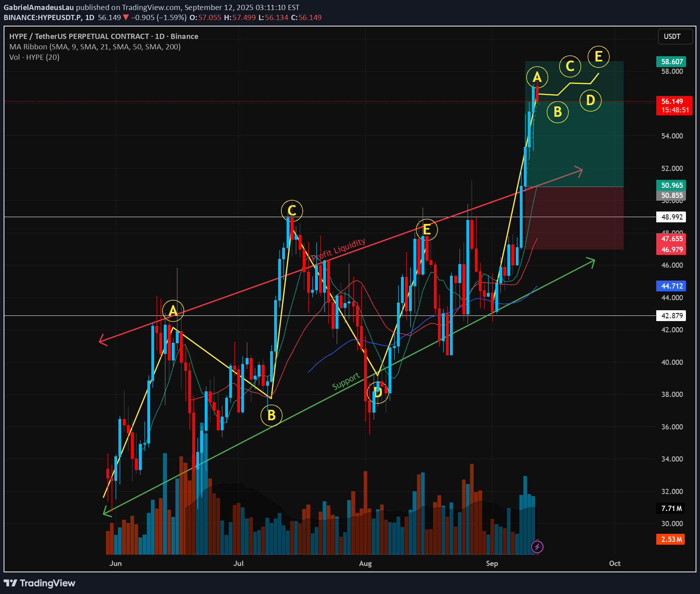
Task: Select the Profit Liquidity trendline label
Action: click(338, 250)
